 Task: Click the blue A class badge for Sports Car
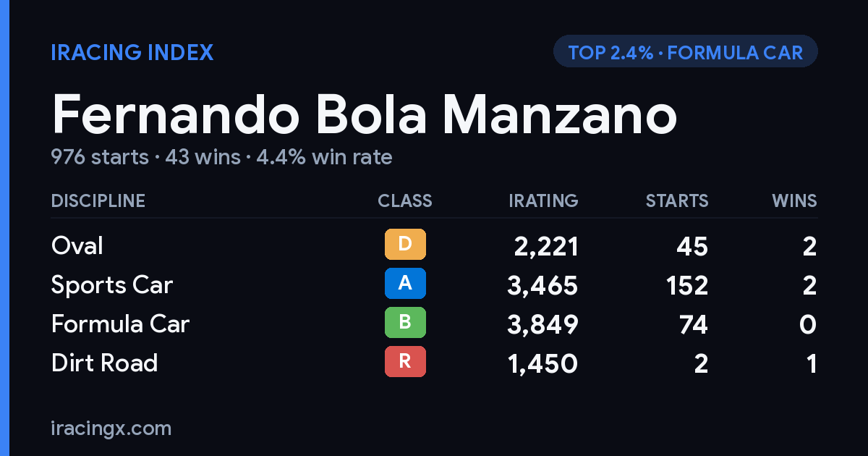click(405, 283)
